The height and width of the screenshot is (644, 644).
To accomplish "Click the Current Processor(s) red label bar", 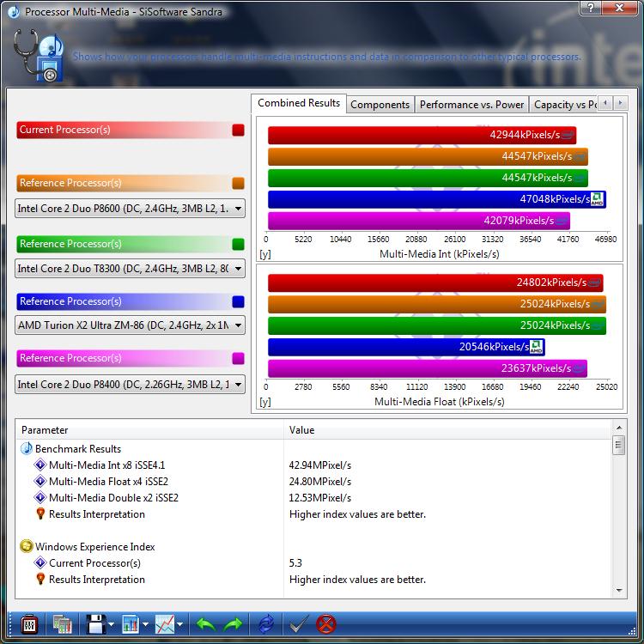I will [123, 130].
